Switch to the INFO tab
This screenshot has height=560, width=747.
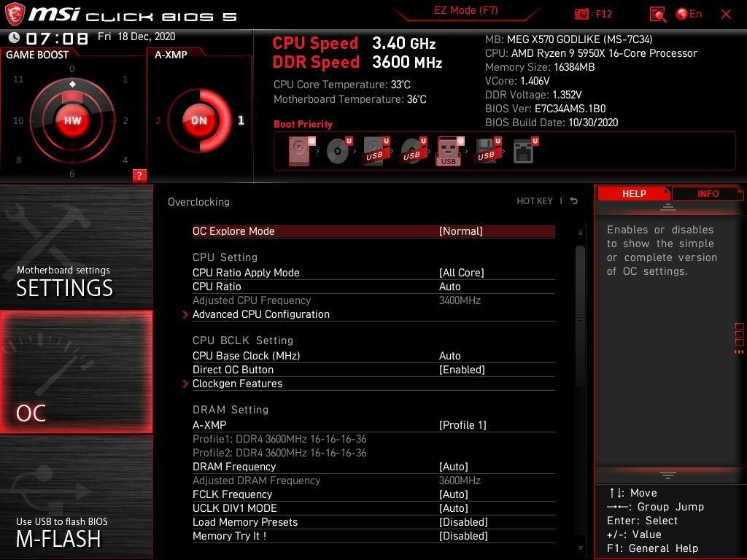[708, 193]
